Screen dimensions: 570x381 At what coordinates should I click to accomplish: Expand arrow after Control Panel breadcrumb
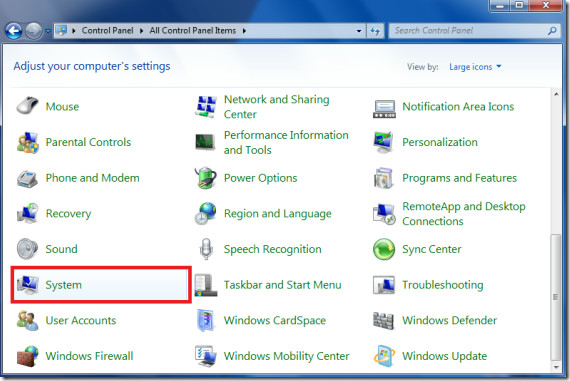pos(141,31)
